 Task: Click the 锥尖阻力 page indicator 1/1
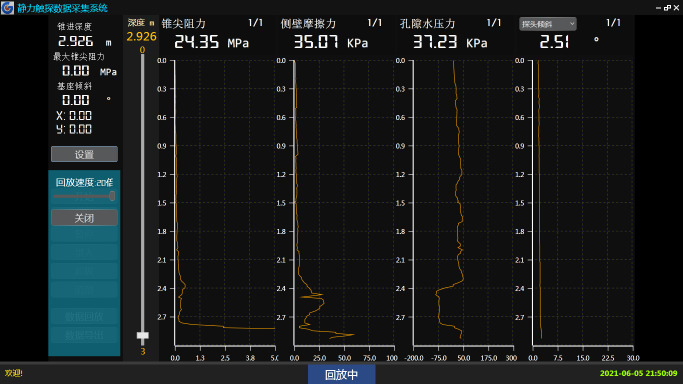(255, 23)
